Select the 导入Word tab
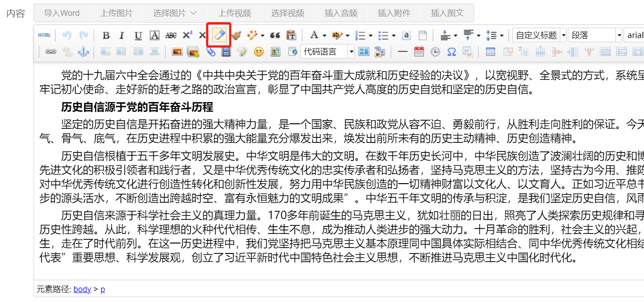Viewport: 644px width, 302px height. point(62,13)
